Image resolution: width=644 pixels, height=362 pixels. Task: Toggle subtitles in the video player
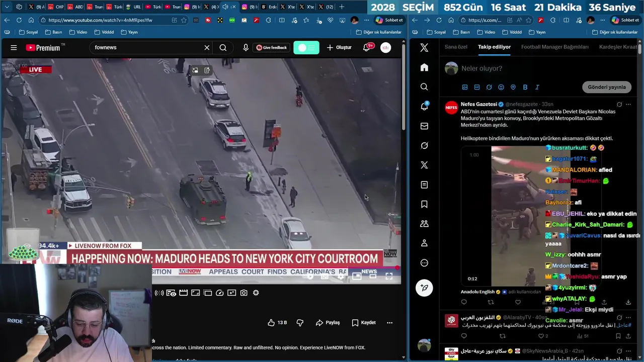point(325,276)
